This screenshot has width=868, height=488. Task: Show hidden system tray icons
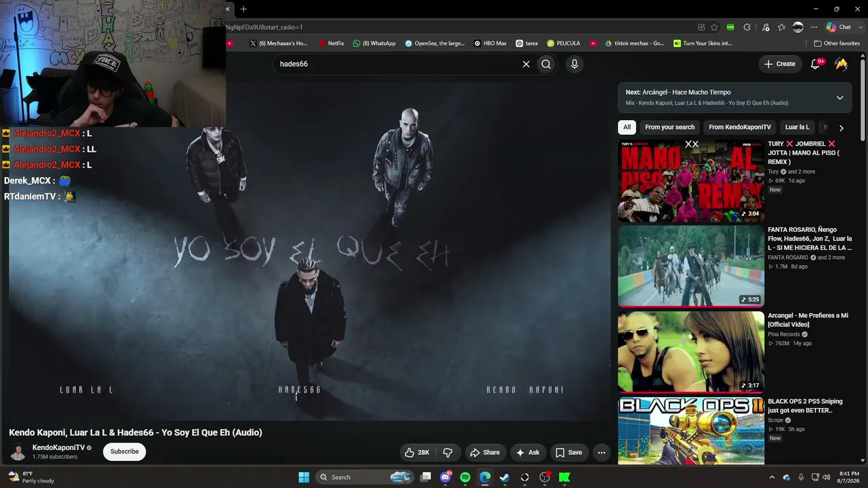click(772, 477)
